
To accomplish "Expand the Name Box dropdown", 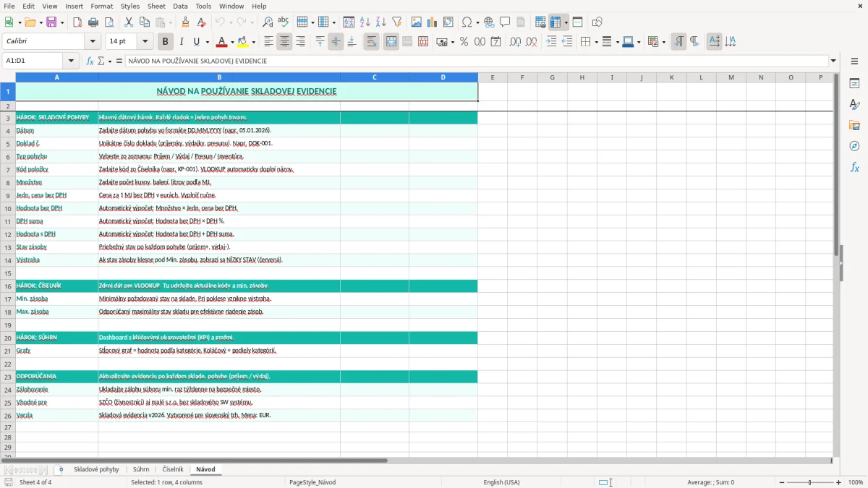I will 71,61.
